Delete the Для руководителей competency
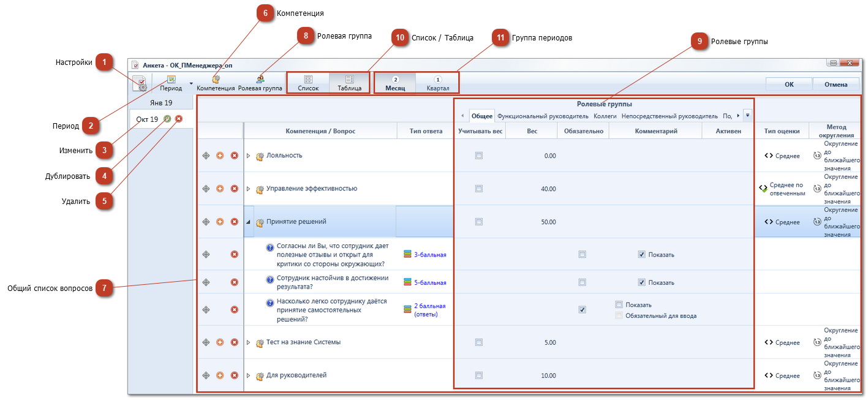868x400 pixels. coord(234,375)
